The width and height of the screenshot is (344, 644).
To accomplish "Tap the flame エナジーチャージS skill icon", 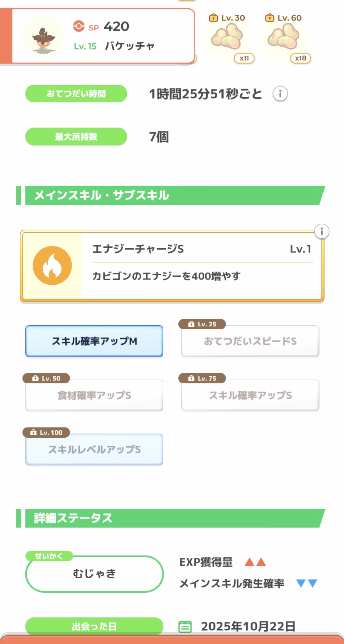I will pyautogui.click(x=52, y=266).
